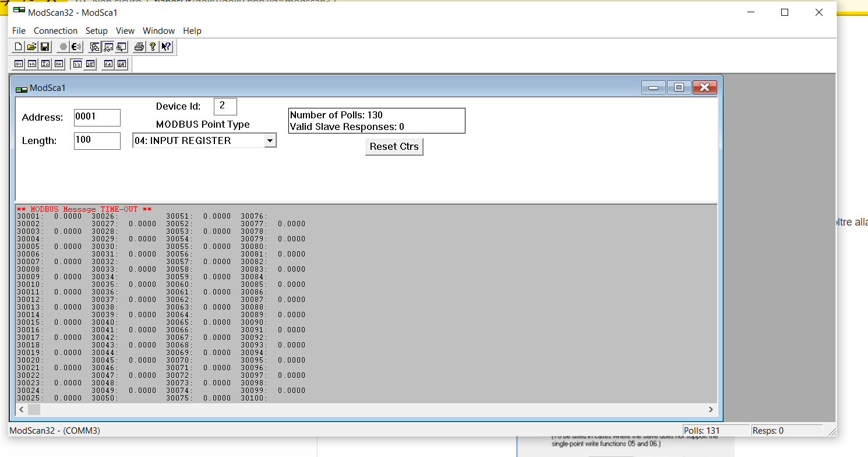This screenshot has height=457, width=868.
Task: Set binary display format (011 icon)
Action: pos(19,64)
